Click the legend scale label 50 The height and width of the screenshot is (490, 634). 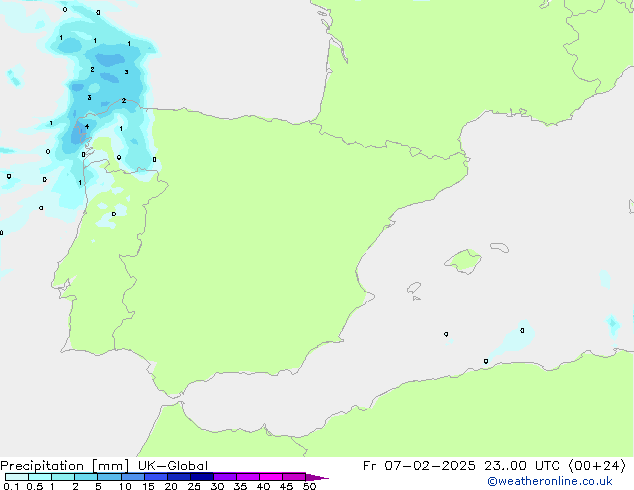(310, 486)
